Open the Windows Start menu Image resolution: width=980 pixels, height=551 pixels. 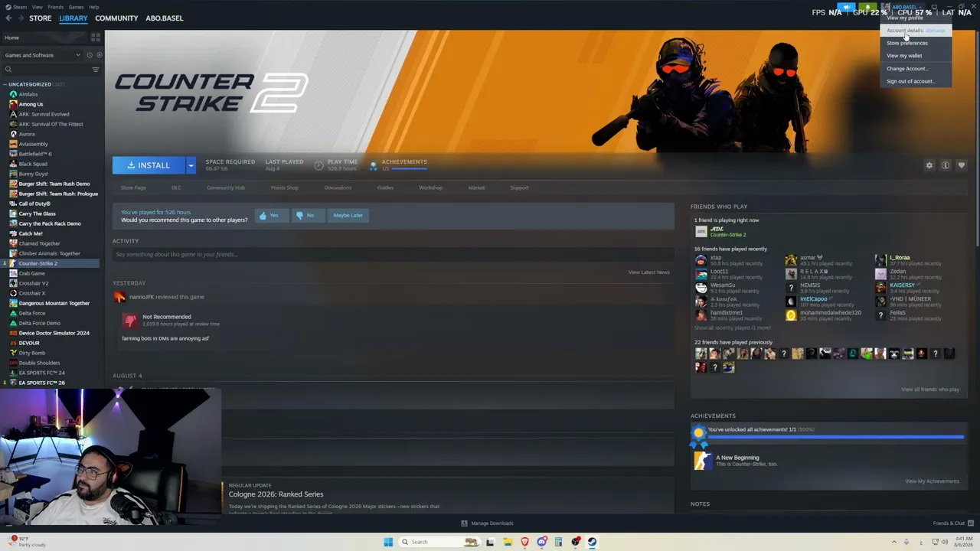click(388, 542)
